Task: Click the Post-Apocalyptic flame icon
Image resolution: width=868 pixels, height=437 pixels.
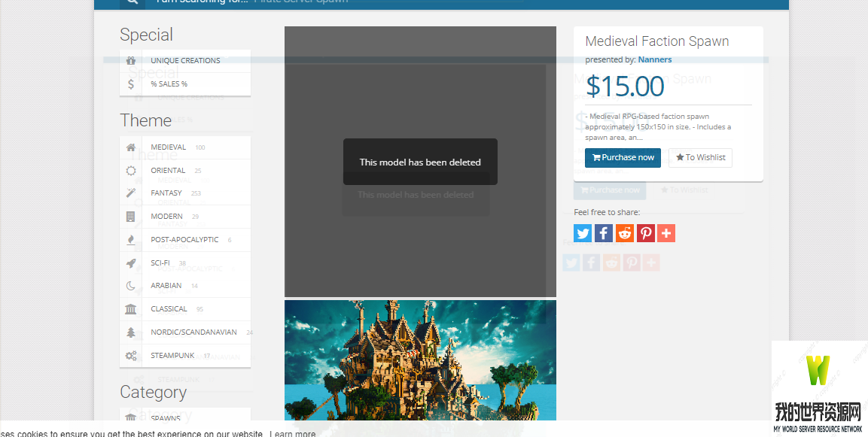Action: click(x=131, y=239)
